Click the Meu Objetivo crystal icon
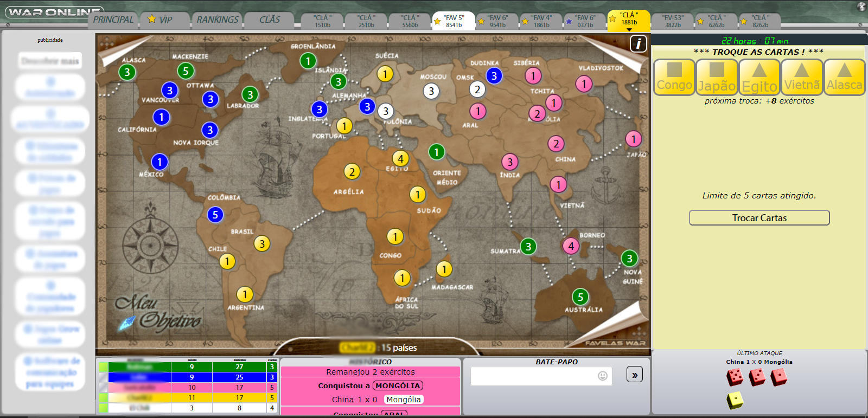Image resolution: width=868 pixels, height=418 pixels. [127, 323]
